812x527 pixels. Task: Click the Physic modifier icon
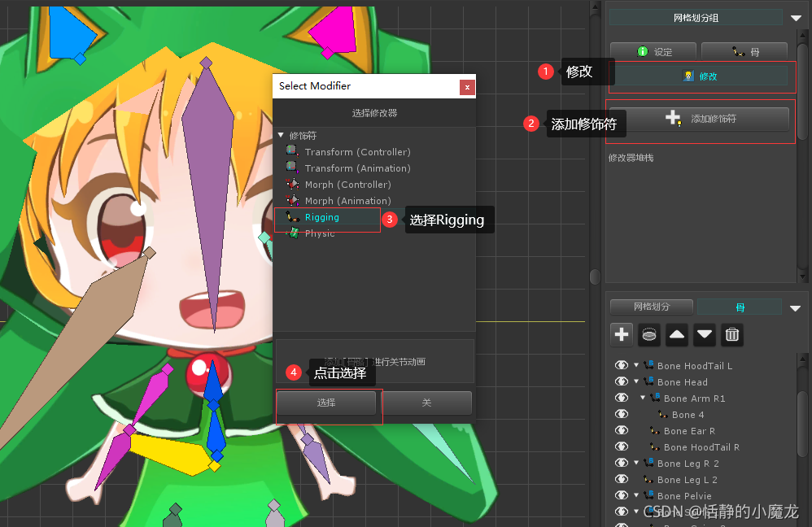[x=293, y=233]
